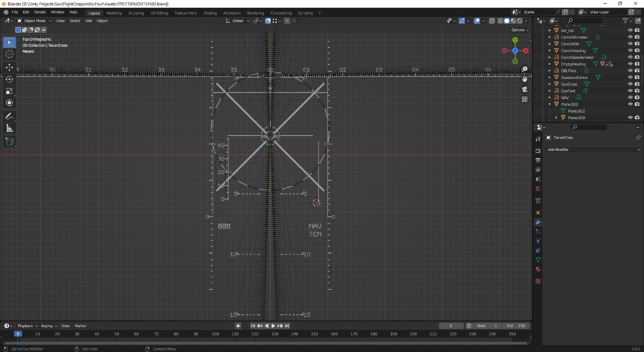Open the Texture properties tab
The height and width of the screenshot is (352, 644).
[538, 281]
